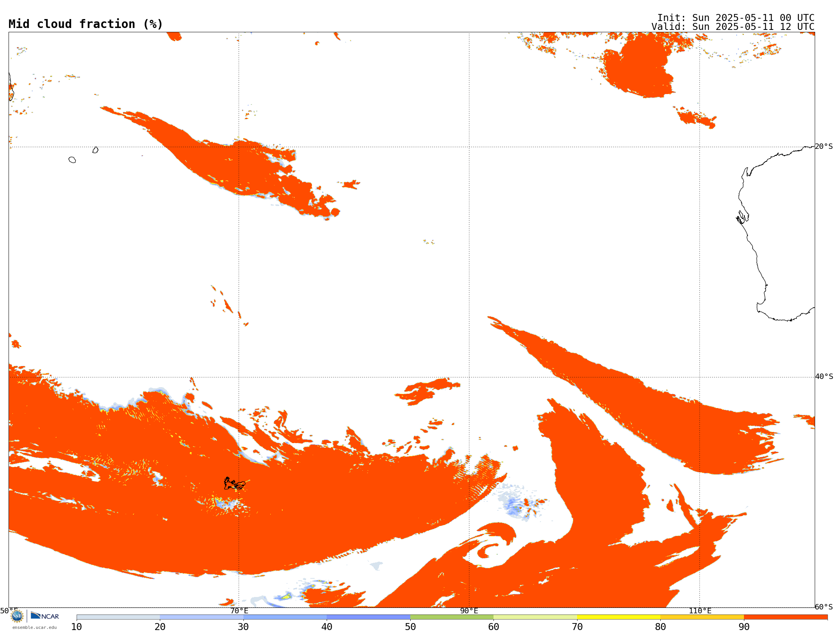Screen dimensions: 840x632
Task: Click the colorbar tick label 40
Action: 327,627
